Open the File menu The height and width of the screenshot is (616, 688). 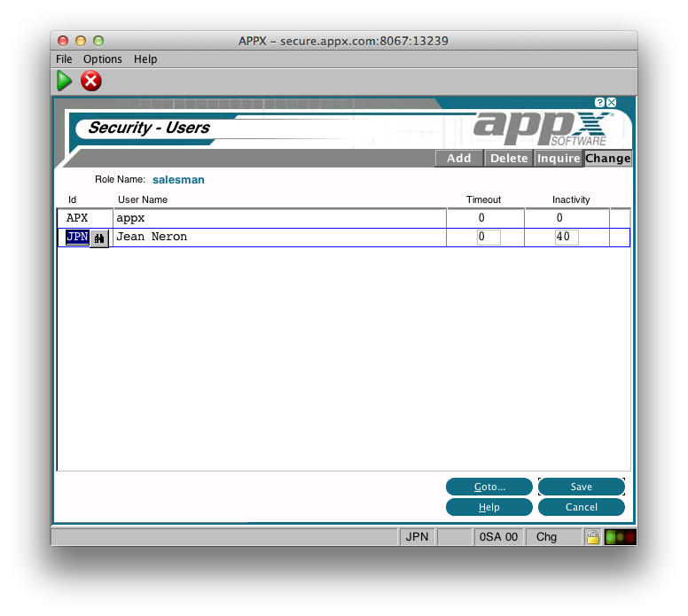pyautogui.click(x=64, y=59)
